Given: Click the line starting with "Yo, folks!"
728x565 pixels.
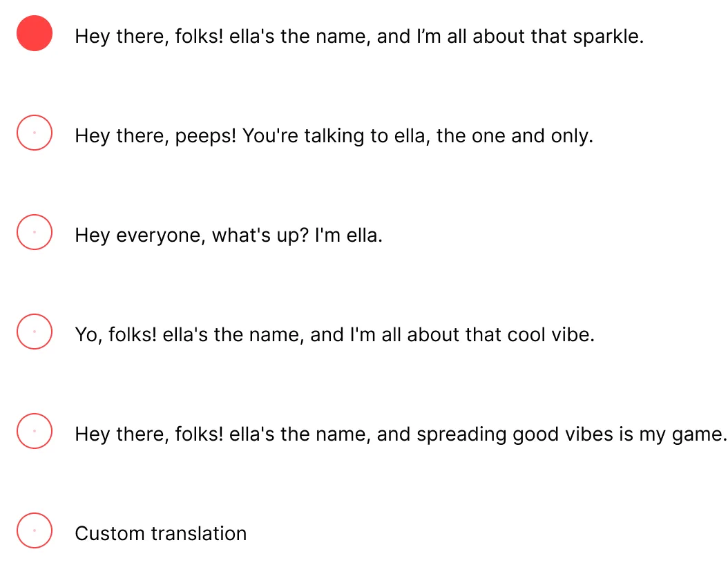Looking at the screenshot, I should pos(334,335).
